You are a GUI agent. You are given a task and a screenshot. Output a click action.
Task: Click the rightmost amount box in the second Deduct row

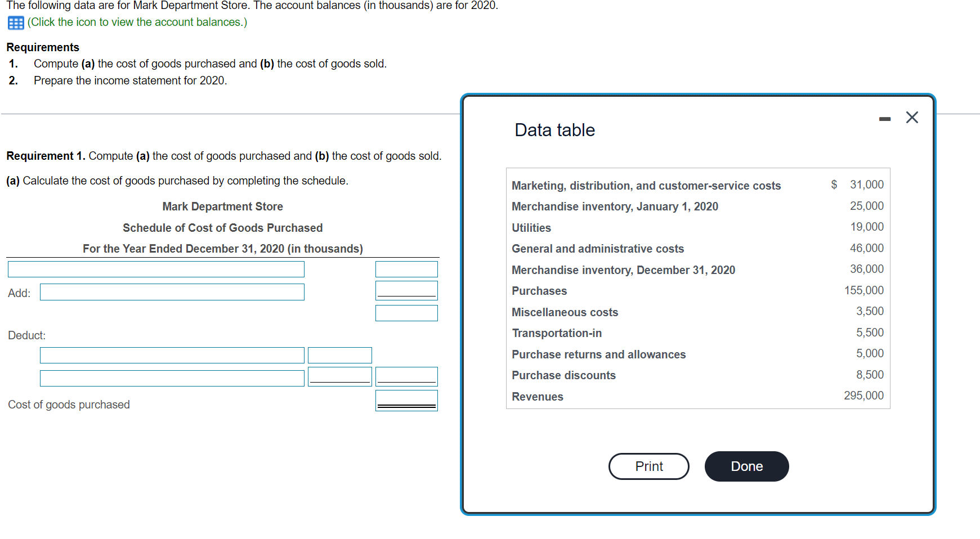tap(406, 376)
